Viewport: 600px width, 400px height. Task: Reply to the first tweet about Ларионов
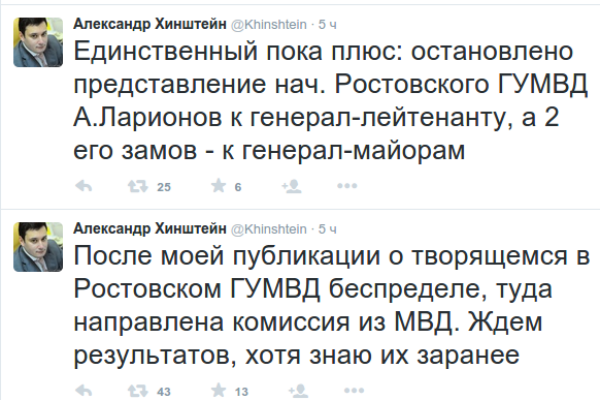[x=85, y=186]
